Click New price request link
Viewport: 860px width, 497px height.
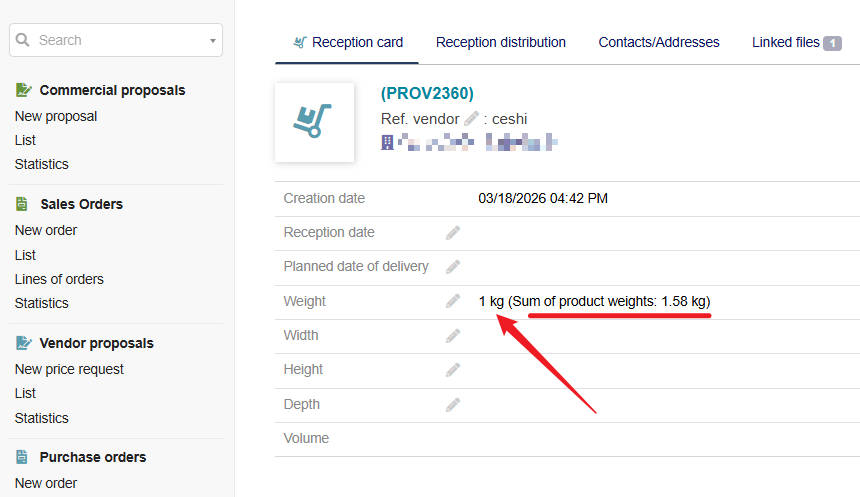(69, 369)
